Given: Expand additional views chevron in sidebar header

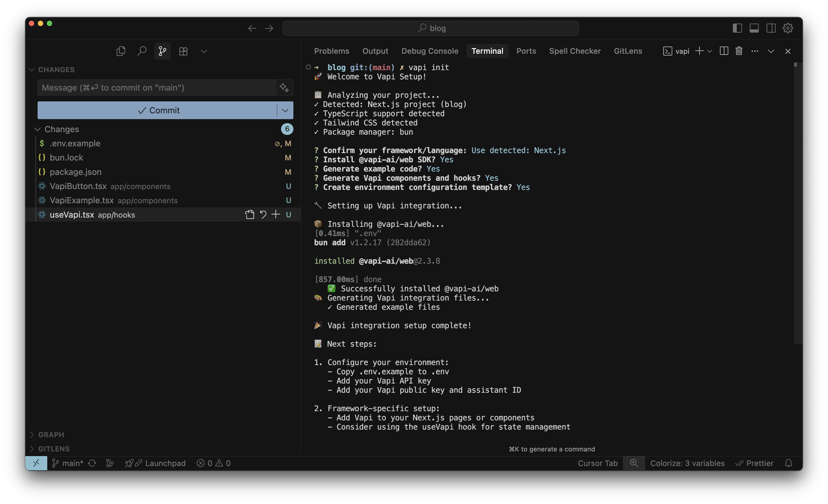Looking at the screenshot, I should [204, 51].
